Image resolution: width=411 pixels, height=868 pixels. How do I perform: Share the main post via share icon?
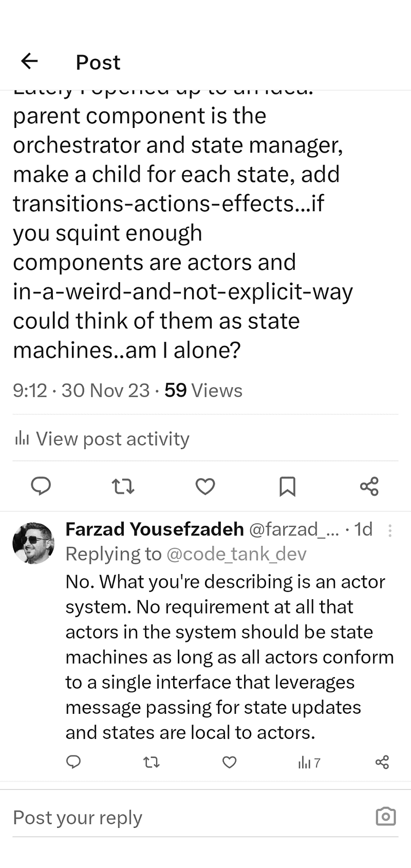pos(369,486)
